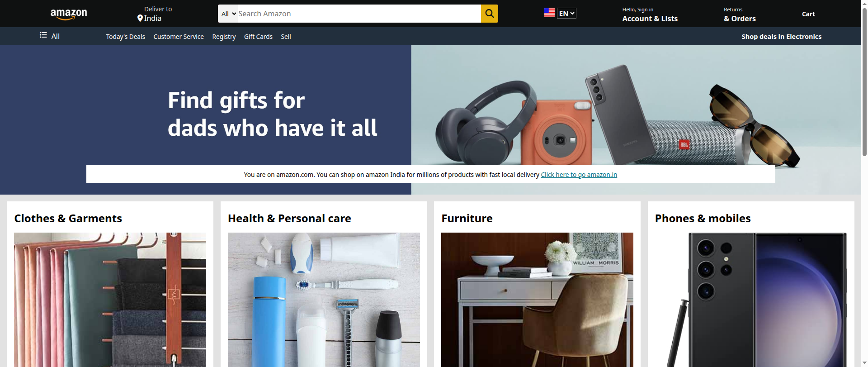Image resolution: width=868 pixels, height=367 pixels.
Task: Click Shop deals in Electronics
Action: [x=781, y=37]
